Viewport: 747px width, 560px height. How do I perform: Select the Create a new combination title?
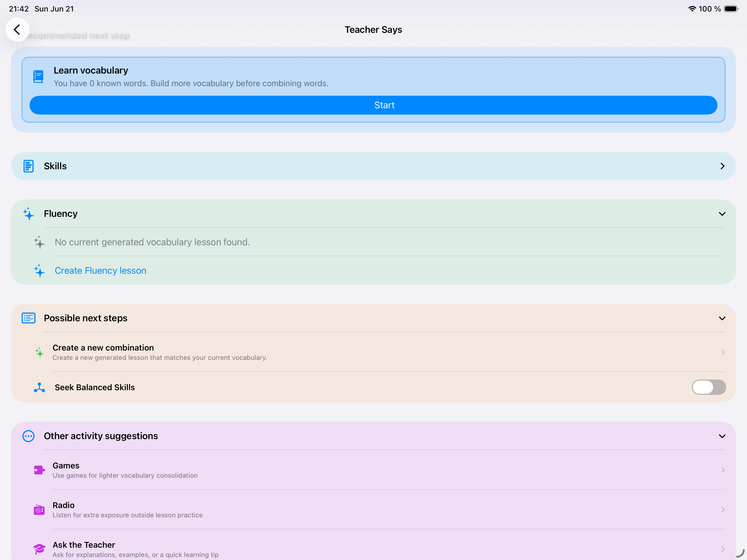click(x=103, y=348)
